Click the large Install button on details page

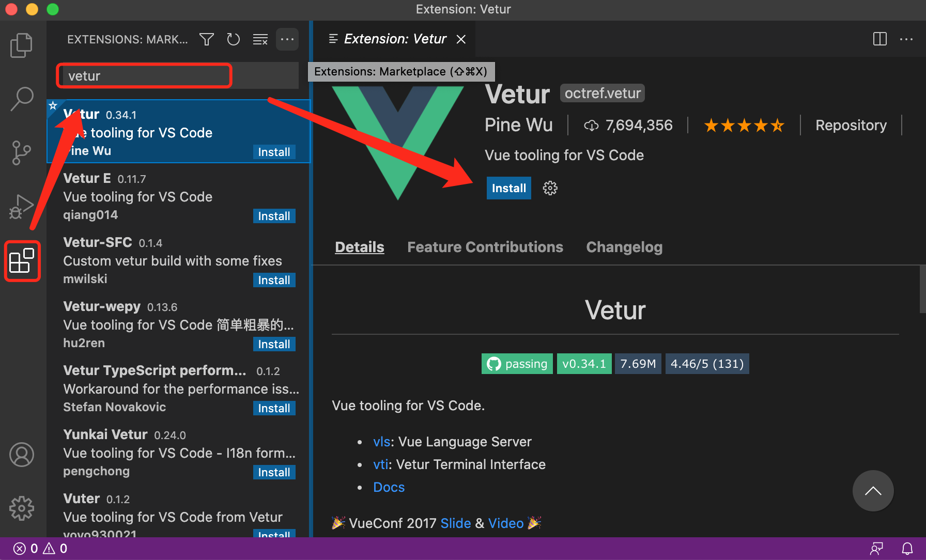click(508, 188)
